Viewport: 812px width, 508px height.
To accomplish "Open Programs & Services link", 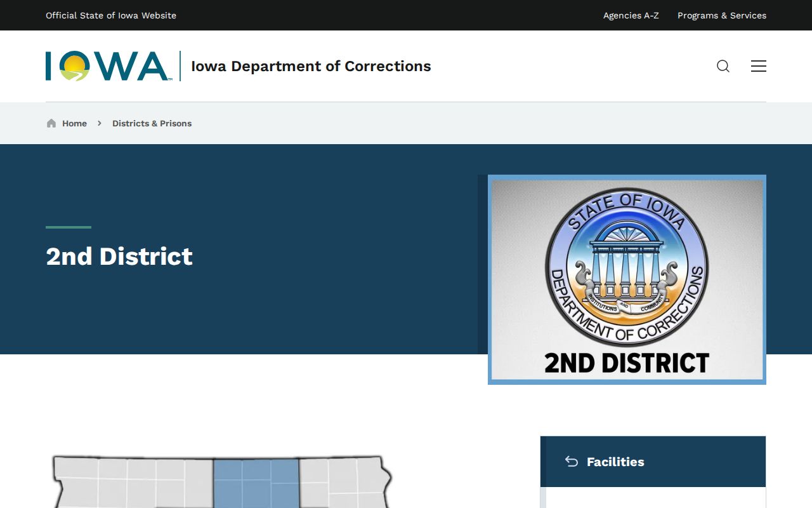I will (722, 15).
